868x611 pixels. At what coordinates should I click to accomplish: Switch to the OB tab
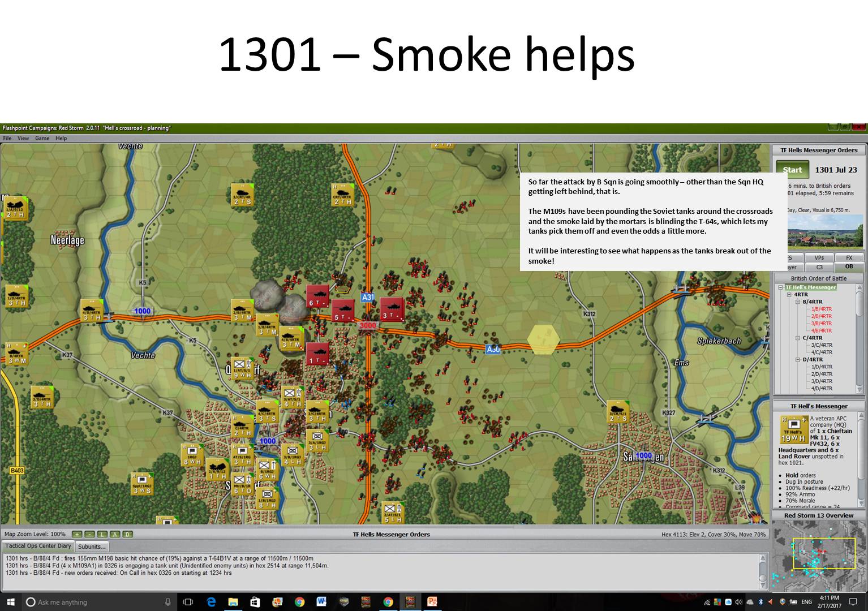(x=849, y=266)
